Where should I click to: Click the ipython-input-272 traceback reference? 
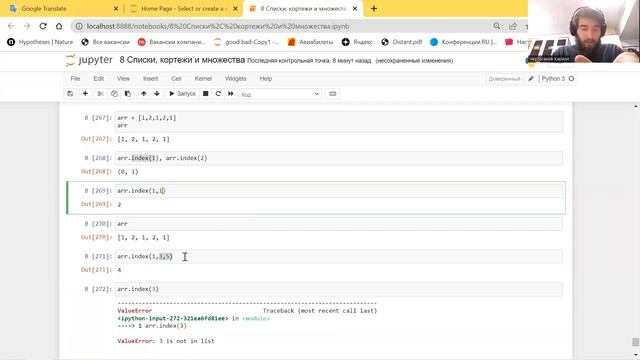click(x=172, y=318)
